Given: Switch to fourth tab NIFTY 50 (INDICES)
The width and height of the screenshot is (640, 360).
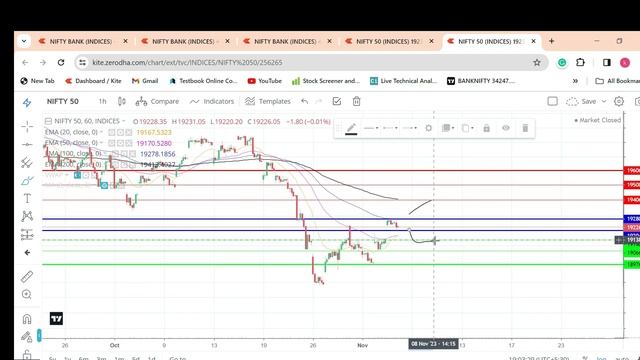Looking at the screenshot, I should coord(390,41).
